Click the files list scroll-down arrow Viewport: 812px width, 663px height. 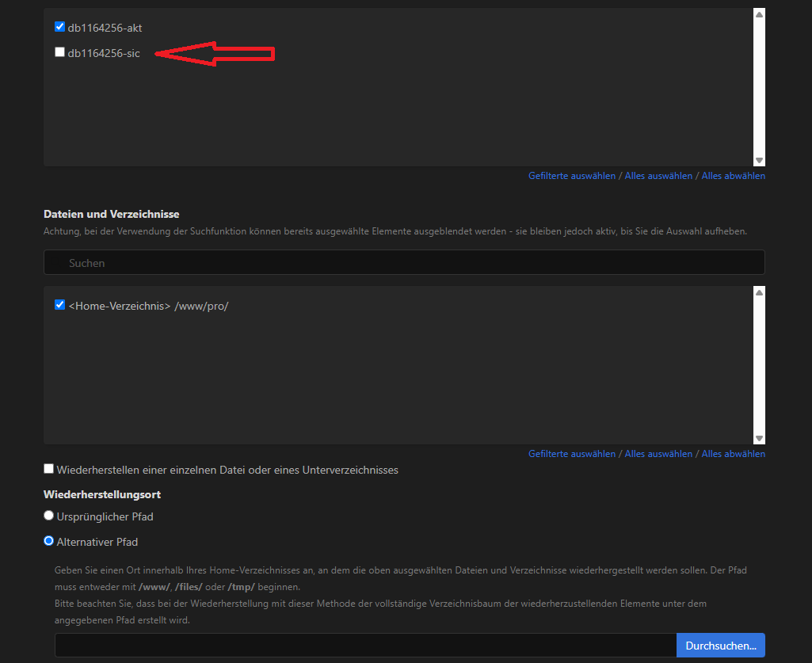click(759, 438)
